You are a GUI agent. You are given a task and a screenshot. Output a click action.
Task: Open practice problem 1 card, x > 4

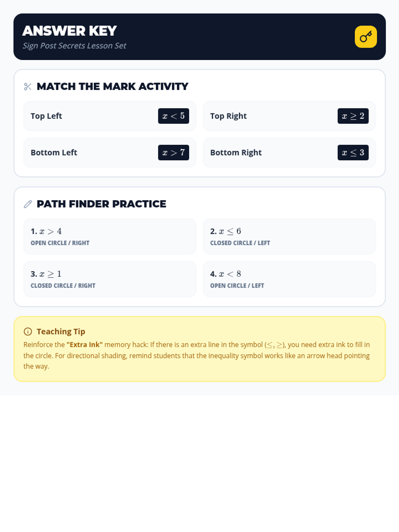point(110,236)
